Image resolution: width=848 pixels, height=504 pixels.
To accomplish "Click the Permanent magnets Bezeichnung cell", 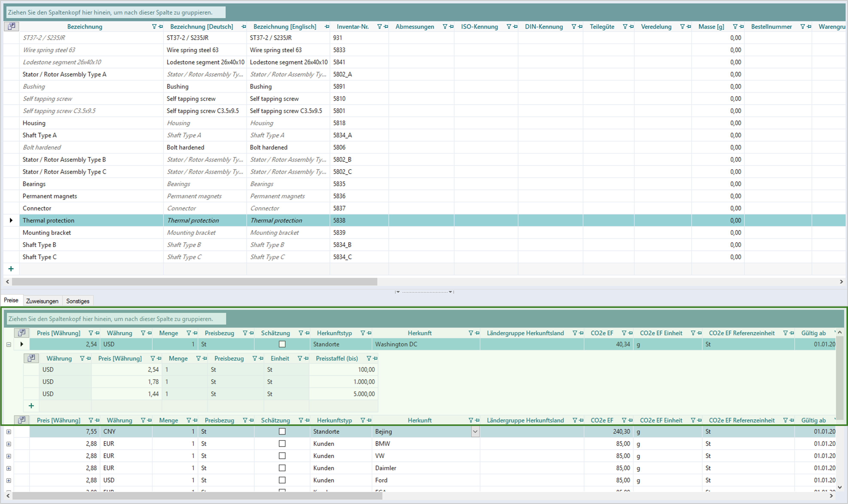I will tap(91, 196).
